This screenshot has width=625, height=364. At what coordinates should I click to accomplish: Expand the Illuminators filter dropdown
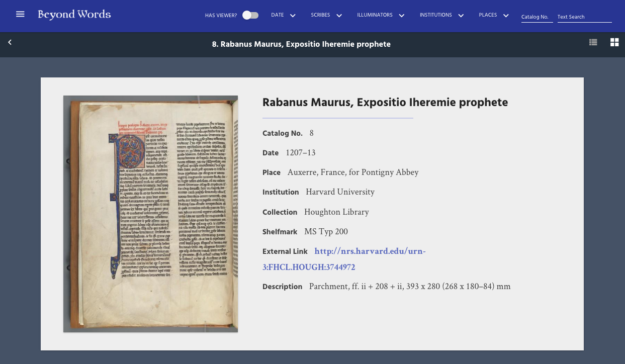pos(381,15)
